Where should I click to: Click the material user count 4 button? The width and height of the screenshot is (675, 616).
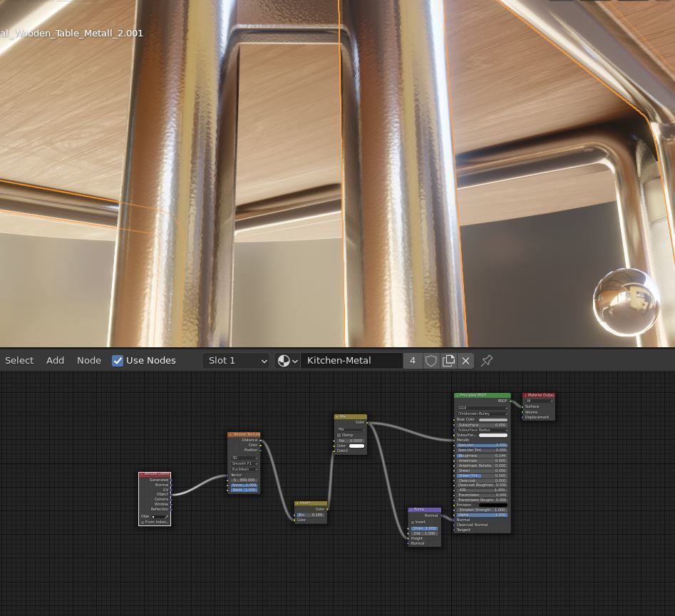click(x=413, y=361)
